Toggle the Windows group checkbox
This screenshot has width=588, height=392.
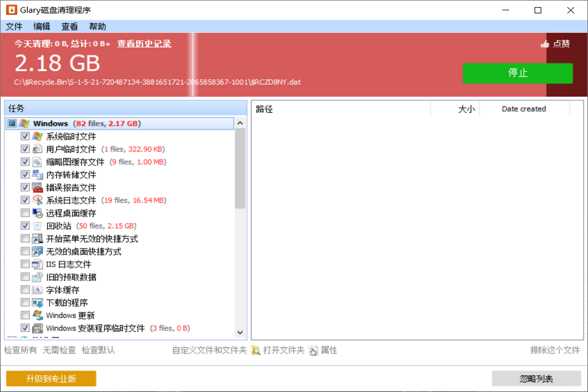pyautogui.click(x=11, y=123)
